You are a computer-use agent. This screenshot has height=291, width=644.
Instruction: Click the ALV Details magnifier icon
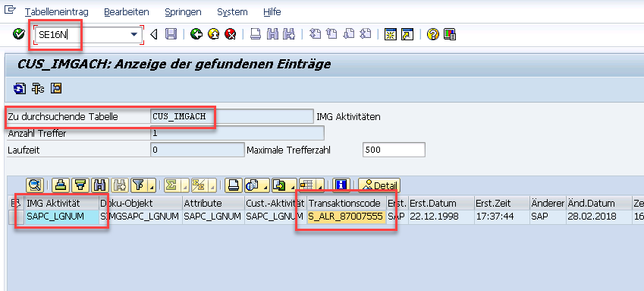tap(35, 185)
